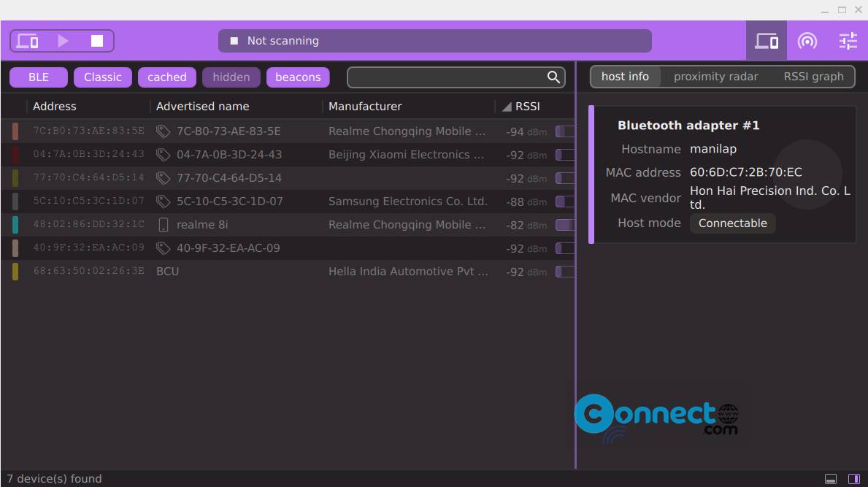Image resolution: width=868 pixels, height=487 pixels.
Task: Click the search magnifier icon
Action: (553, 77)
